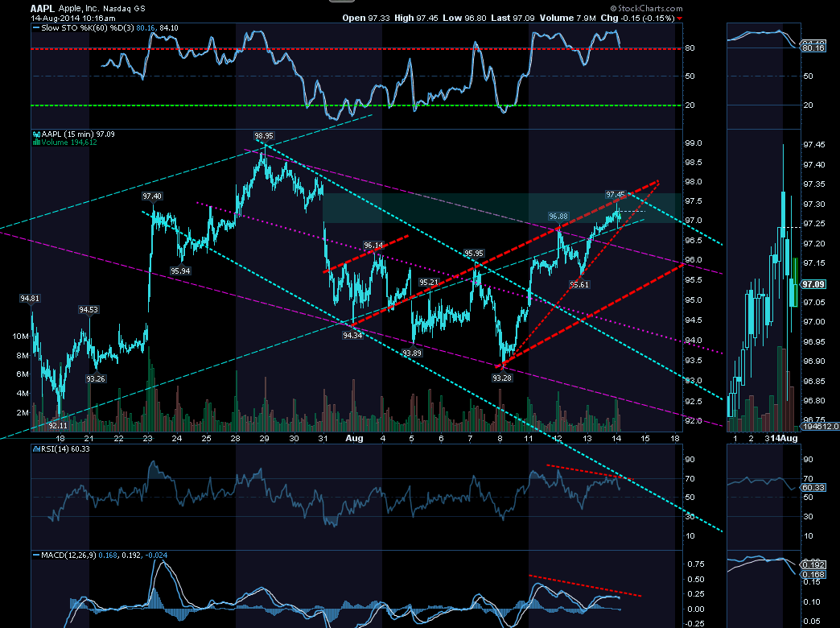Click the Nasdaq GS exchange label
This screenshot has width=840, height=628.
click(x=126, y=9)
